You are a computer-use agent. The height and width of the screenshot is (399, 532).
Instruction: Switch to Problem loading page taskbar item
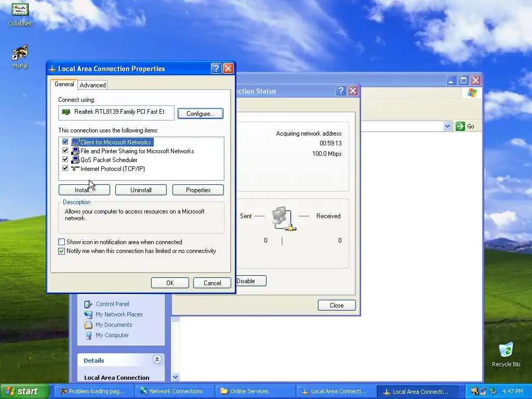click(93, 391)
